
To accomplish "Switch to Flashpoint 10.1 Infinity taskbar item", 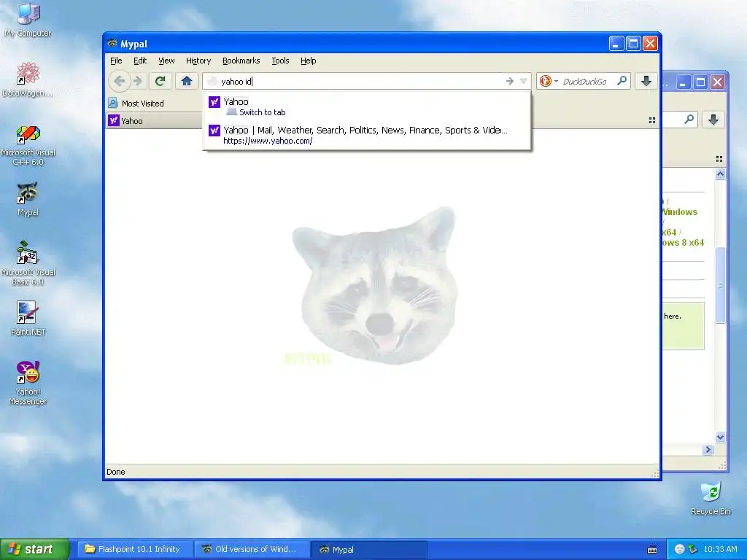I will [x=133, y=549].
